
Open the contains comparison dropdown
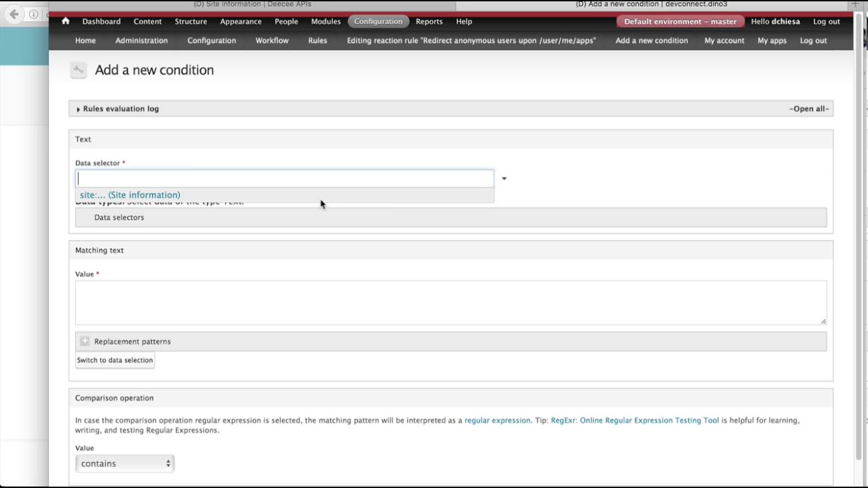click(125, 464)
